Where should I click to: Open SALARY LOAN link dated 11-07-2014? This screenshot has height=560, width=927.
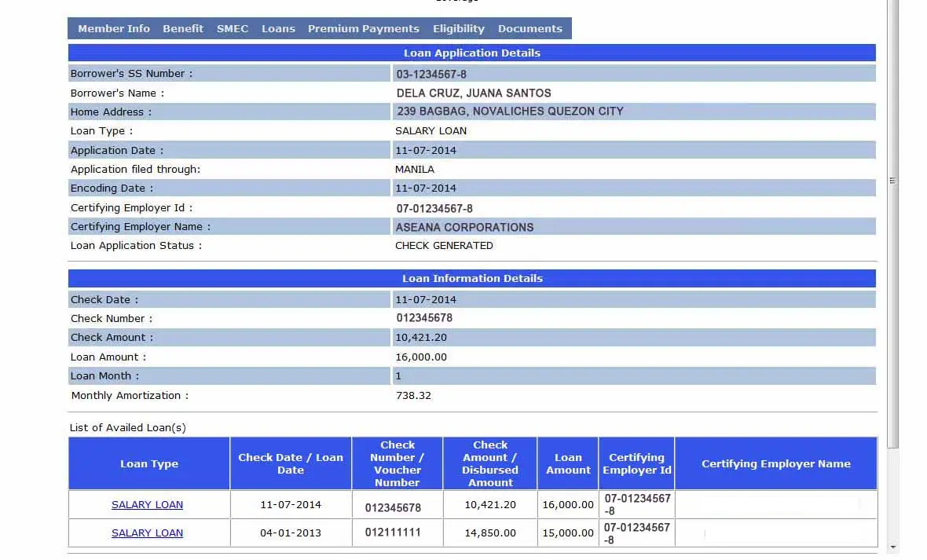tap(147, 504)
